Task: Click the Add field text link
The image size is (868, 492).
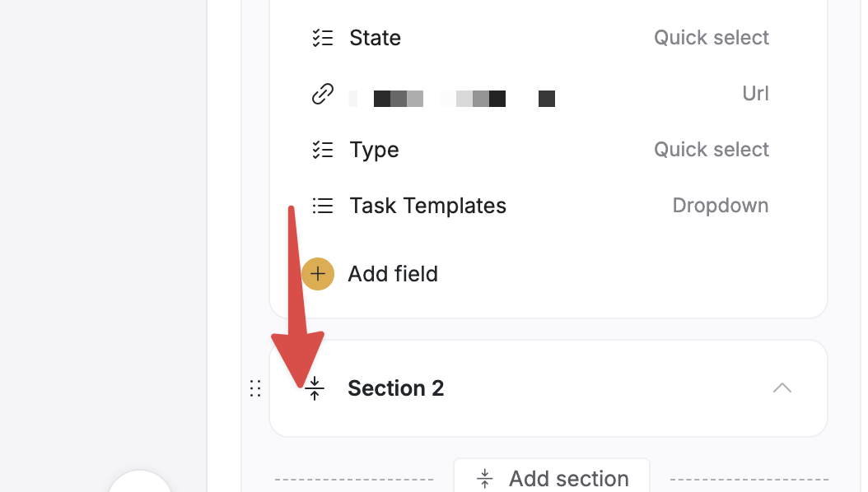Action: pyautogui.click(x=393, y=274)
